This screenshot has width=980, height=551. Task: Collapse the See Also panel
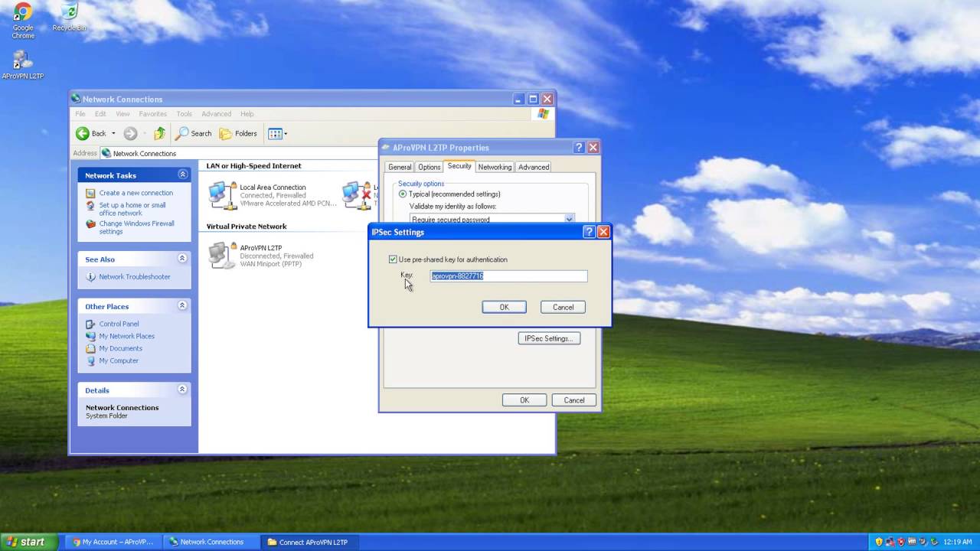[x=182, y=259]
